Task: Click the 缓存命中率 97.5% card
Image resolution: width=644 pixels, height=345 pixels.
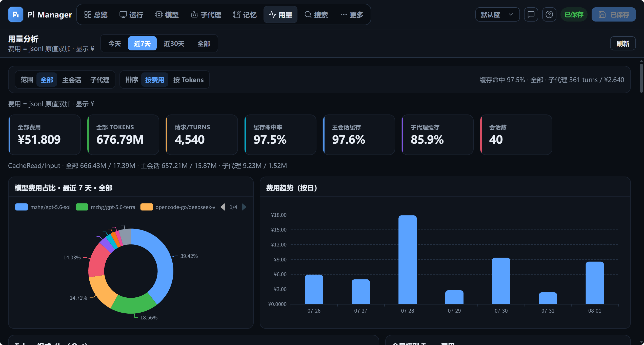Action: (x=280, y=135)
